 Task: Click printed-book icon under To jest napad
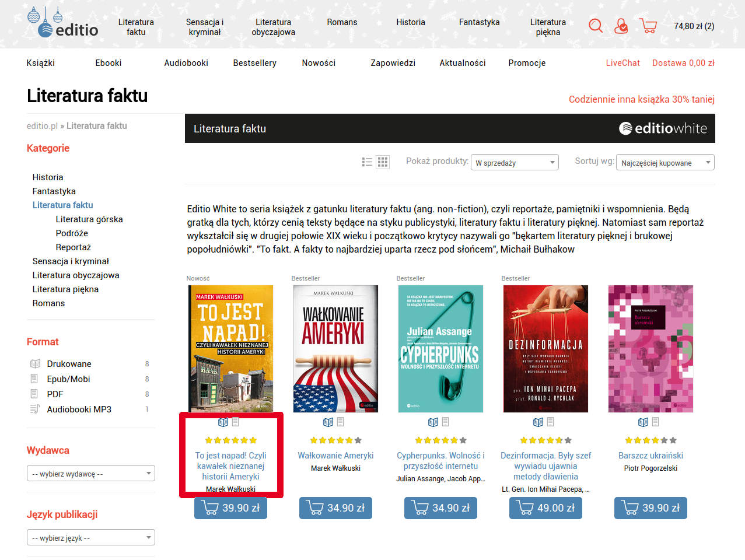[223, 422]
